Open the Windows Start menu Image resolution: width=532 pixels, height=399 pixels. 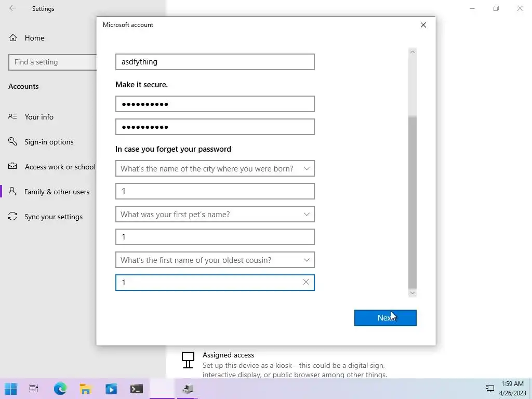(x=11, y=389)
